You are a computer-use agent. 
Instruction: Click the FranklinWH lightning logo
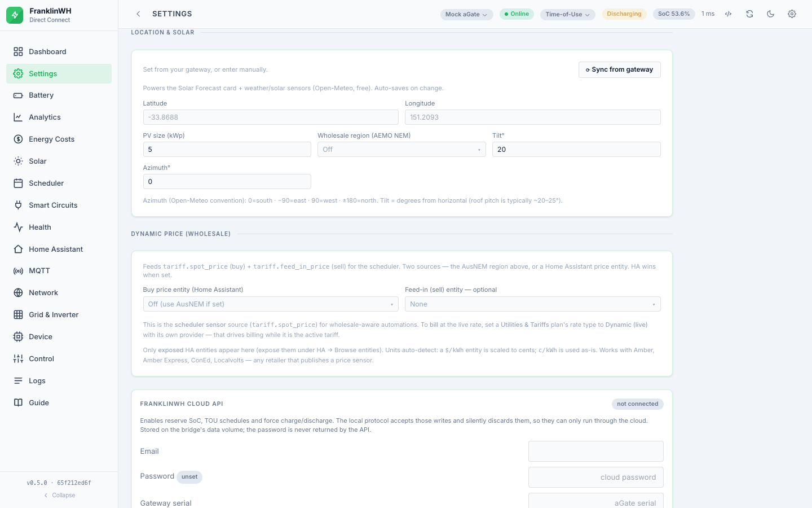pyautogui.click(x=15, y=15)
